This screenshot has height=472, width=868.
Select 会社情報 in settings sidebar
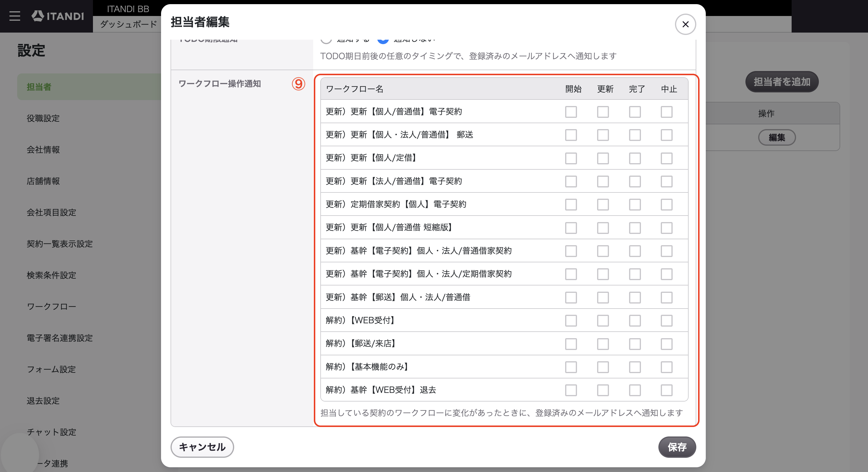coord(43,150)
